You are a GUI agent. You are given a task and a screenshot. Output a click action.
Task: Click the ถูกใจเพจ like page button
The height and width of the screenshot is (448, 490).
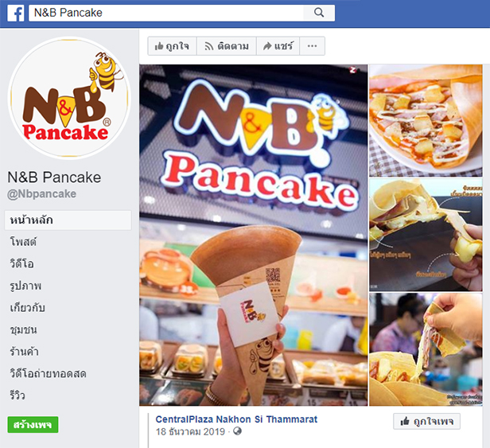[426, 421]
